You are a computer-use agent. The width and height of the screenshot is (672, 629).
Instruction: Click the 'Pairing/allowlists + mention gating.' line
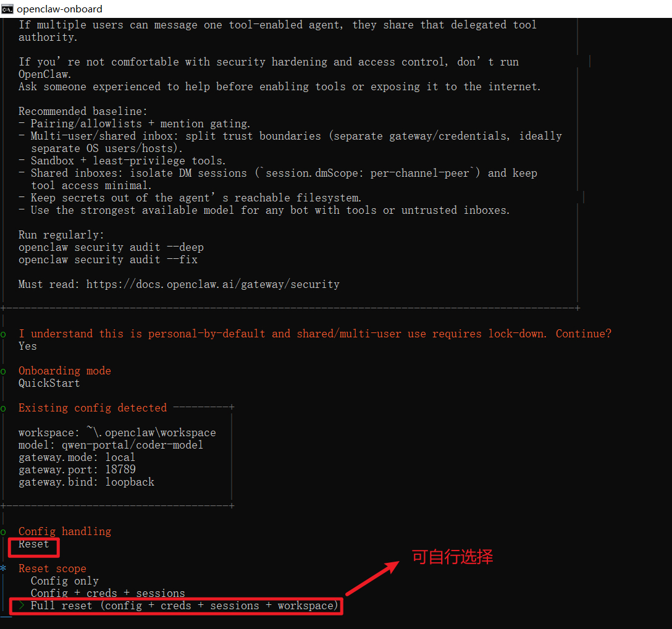point(135,124)
